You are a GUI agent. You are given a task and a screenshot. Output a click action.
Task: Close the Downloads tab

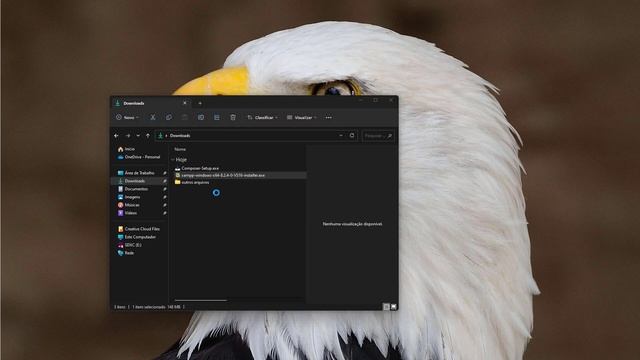pyautogui.click(x=185, y=103)
